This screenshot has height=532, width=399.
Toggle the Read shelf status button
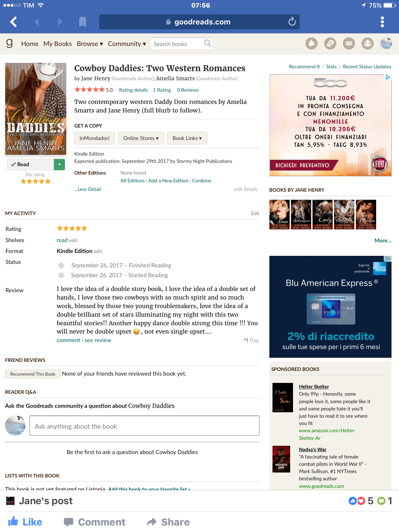[30, 164]
